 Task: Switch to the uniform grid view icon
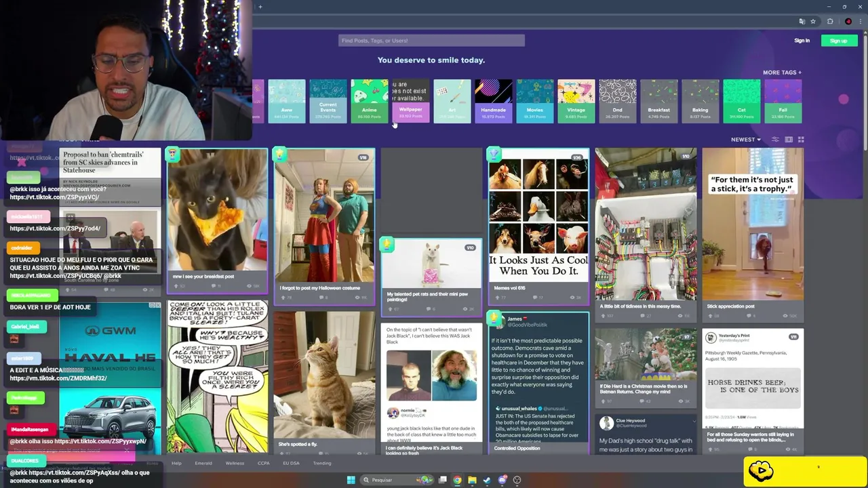801,140
